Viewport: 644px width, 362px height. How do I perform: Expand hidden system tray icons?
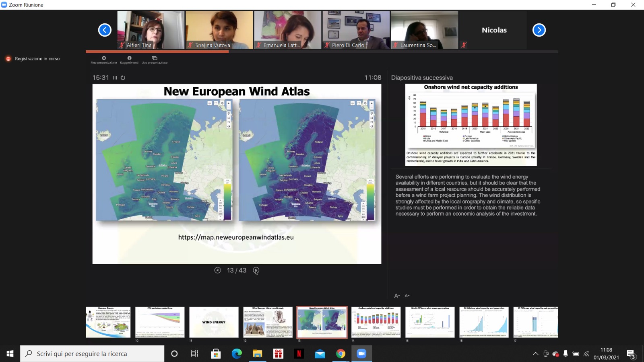click(x=535, y=354)
